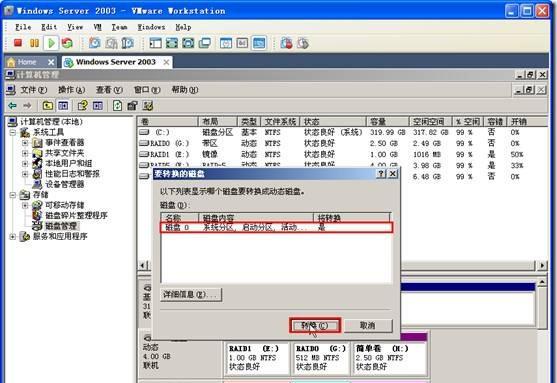Open the 查看(V) menu
Viewport: 557px width, 383px height.
click(109, 90)
